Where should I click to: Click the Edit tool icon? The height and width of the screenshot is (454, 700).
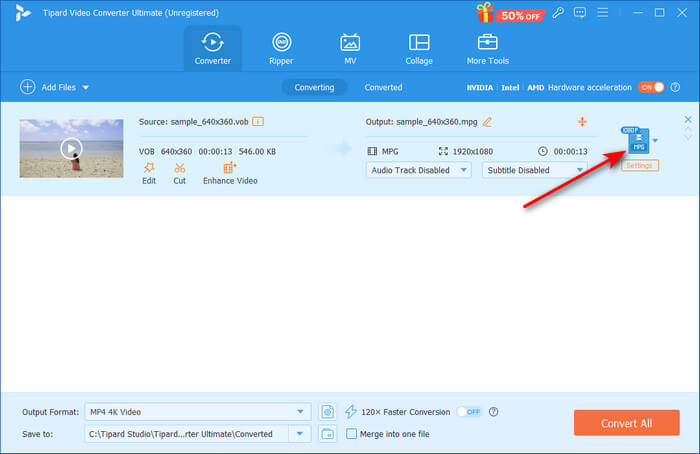(149, 173)
